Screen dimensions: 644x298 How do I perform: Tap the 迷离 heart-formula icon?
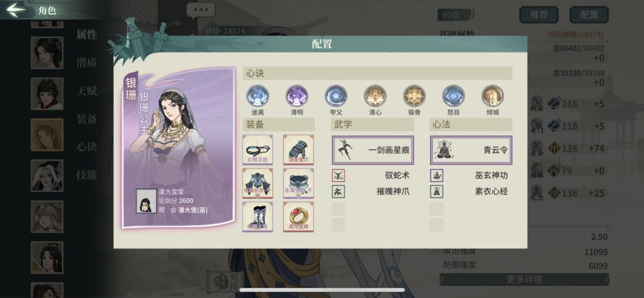click(258, 96)
